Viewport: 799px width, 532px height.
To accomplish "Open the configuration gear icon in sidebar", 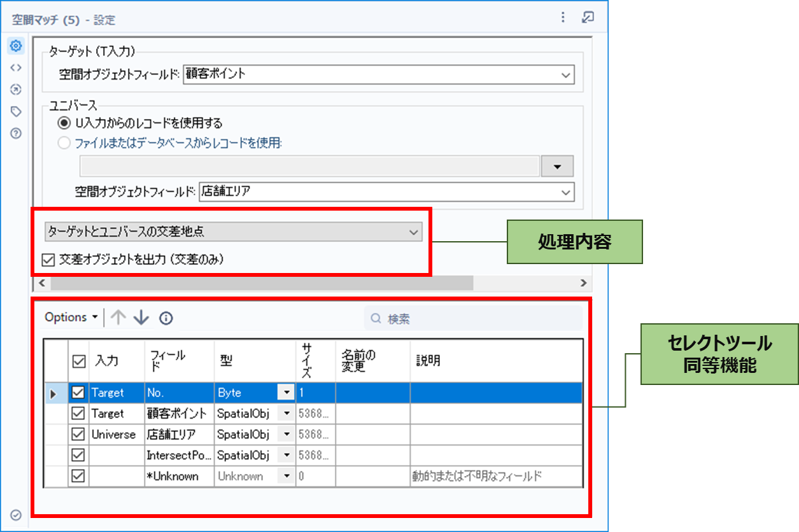I will tap(16, 46).
